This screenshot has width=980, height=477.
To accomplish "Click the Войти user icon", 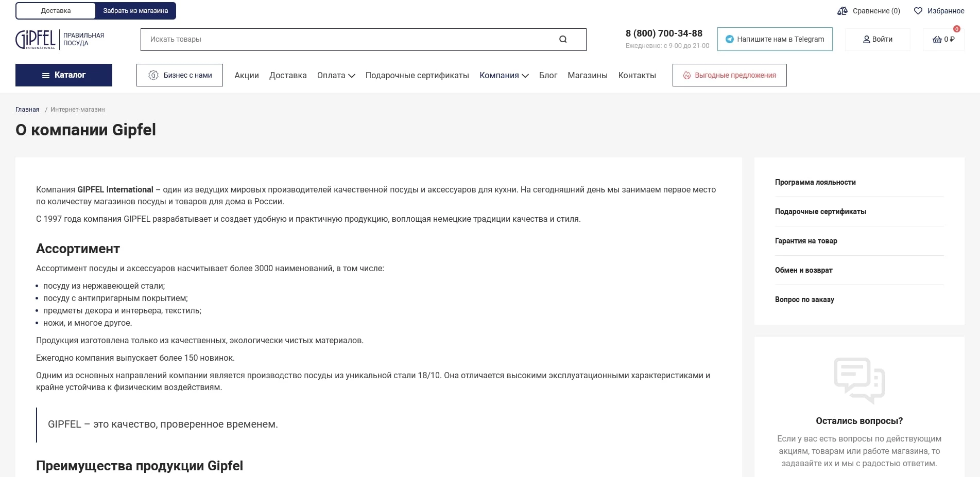I will (x=866, y=39).
